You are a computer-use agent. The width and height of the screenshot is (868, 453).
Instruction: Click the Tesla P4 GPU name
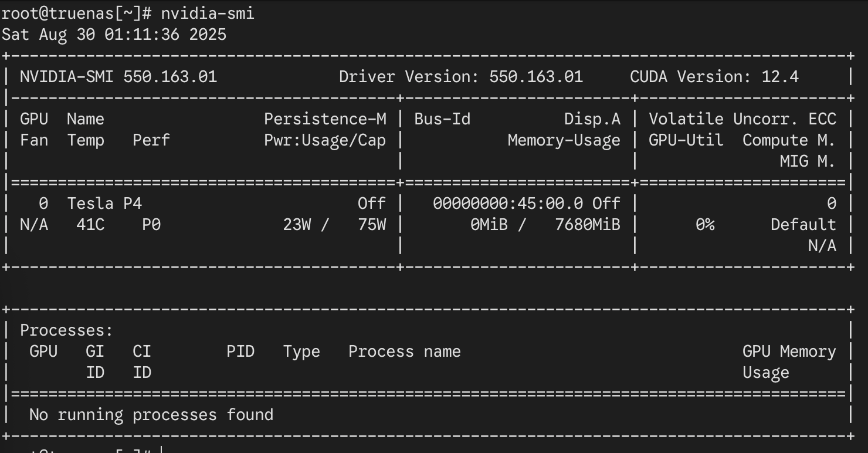tap(104, 204)
